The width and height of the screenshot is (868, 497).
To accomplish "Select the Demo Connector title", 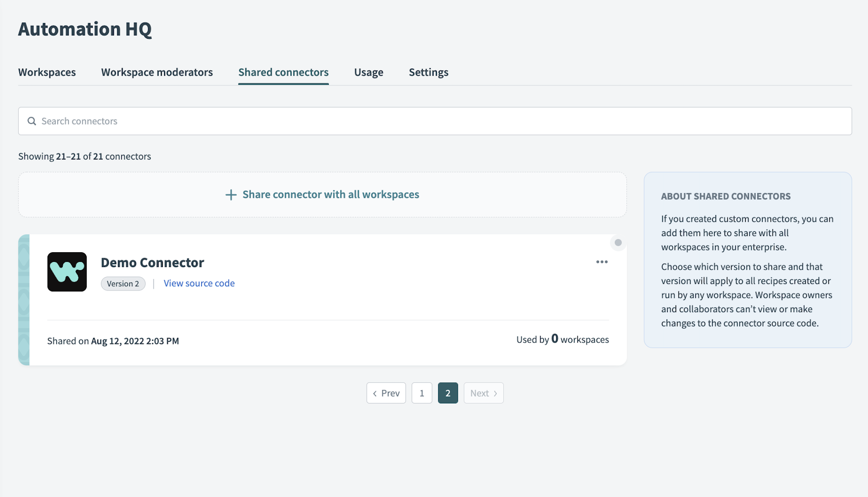I will [152, 262].
